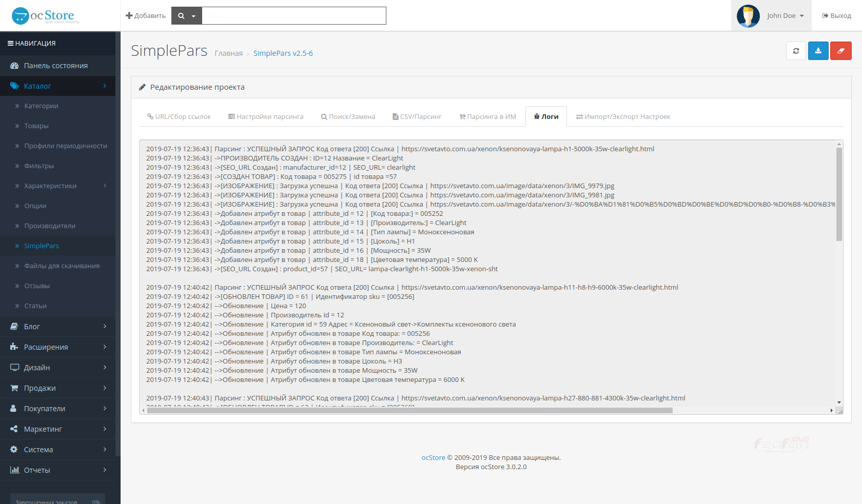
Task: Click the Добавить plus button
Action: point(146,16)
